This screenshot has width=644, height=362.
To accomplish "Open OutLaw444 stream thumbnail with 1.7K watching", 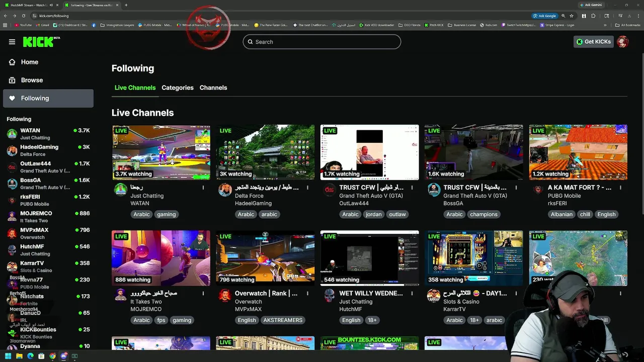I will 369,152.
